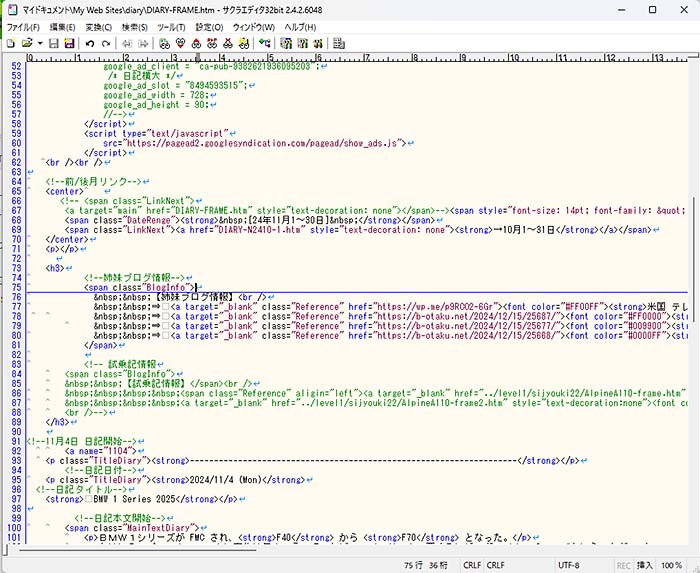Click the sakura editor title bar icon
This screenshot has height=573, width=700.
click(x=12, y=9)
